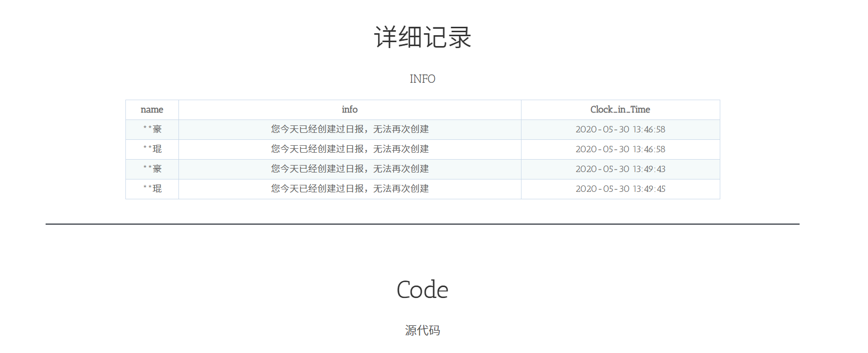Screen dimensions: 868x353
Task: Click the timestamp 2020-05-30 13:46:58 in the first row
Action: pos(620,129)
